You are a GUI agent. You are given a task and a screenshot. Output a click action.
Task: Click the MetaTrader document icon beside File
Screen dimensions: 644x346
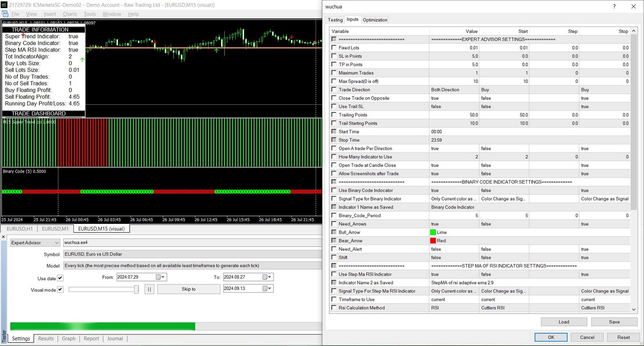coord(5,14)
